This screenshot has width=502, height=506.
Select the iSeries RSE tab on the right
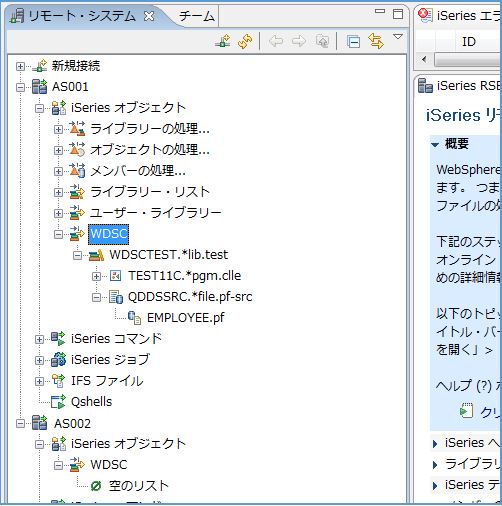459,85
